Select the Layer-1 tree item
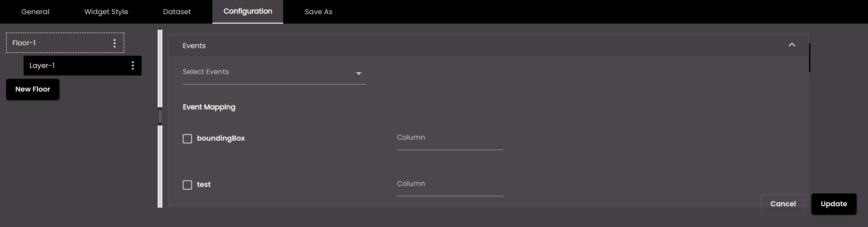Screen dimensions: 868x227 coord(83,66)
